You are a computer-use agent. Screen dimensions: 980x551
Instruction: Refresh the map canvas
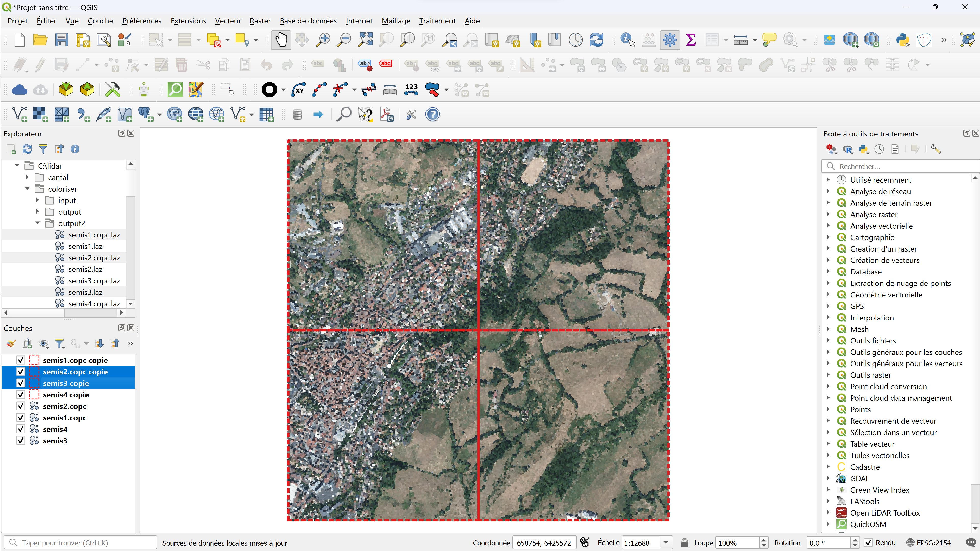(x=597, y=40)
